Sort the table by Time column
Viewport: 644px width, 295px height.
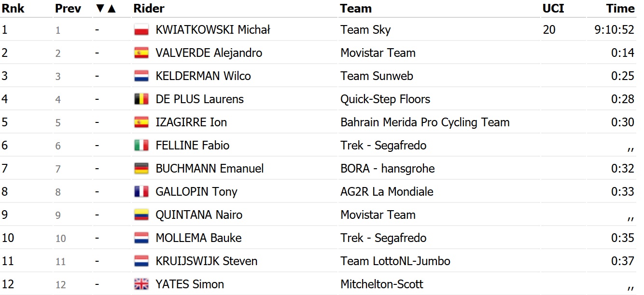(x=620, y=9)
